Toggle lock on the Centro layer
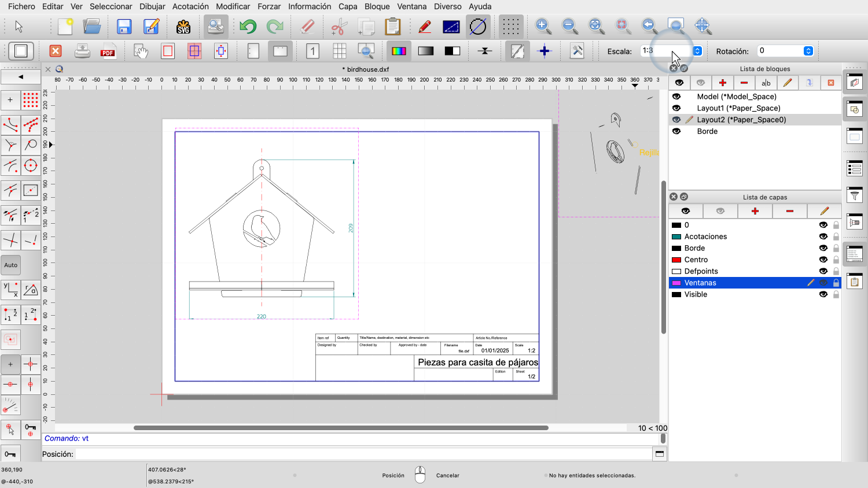868x488 pixels. 836,260
